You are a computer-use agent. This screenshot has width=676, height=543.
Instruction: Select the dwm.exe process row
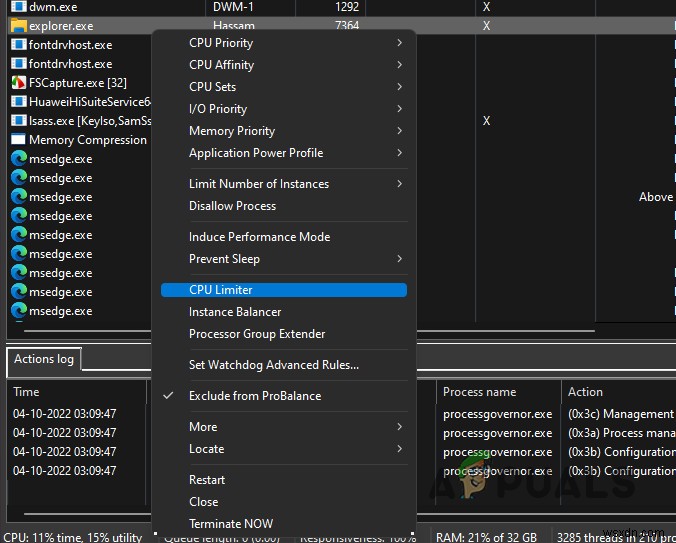(341, 6)
